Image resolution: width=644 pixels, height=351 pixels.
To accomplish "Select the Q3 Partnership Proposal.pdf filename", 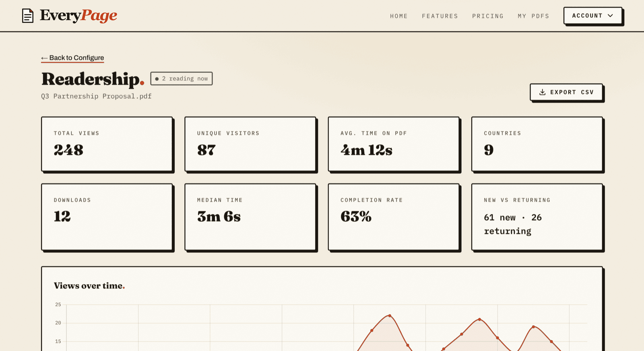I will click(96, 96).
